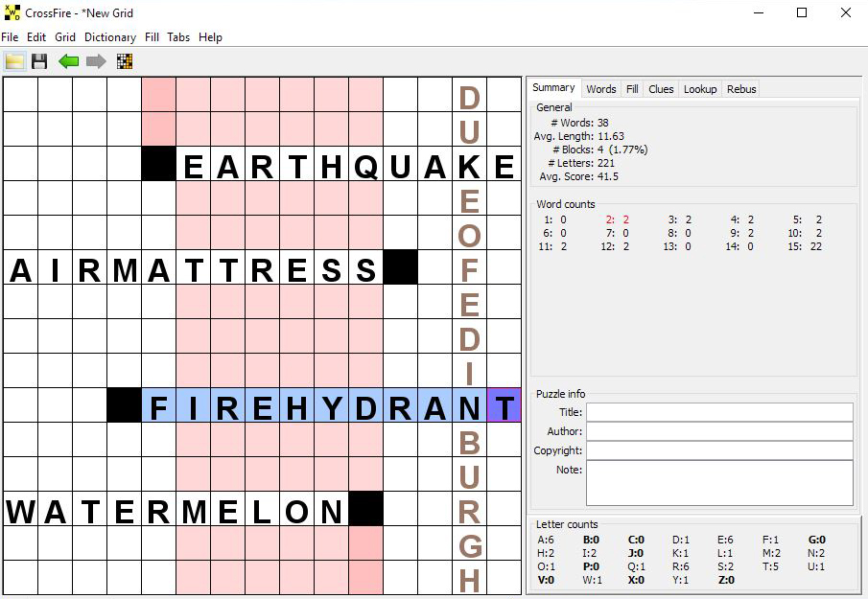Switch to the Clues tab
The image size is (868, 599).
[x=661, y=89]
